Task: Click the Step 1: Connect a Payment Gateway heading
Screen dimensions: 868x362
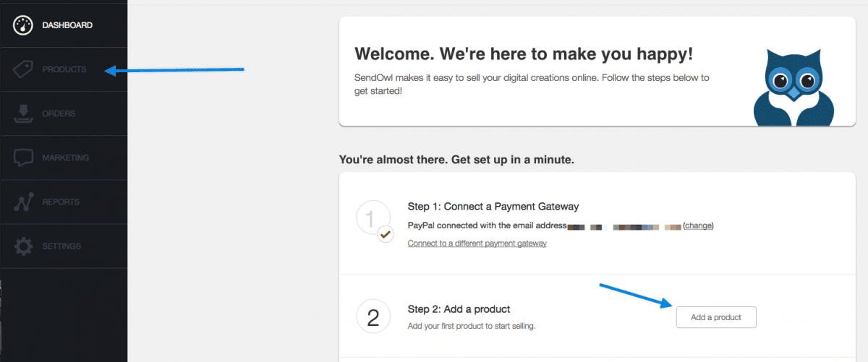Action: click(493, 207)
